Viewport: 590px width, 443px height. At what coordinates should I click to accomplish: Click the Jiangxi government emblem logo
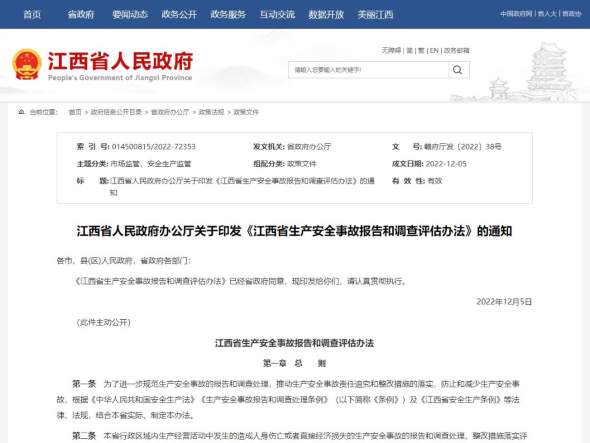pyautogui.click(x=27, y=64)
